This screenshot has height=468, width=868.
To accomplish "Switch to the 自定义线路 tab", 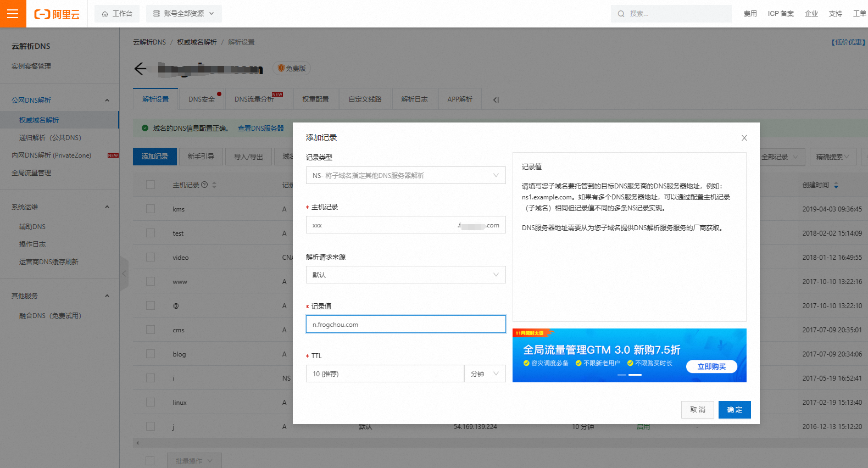I will pos(365,99).
